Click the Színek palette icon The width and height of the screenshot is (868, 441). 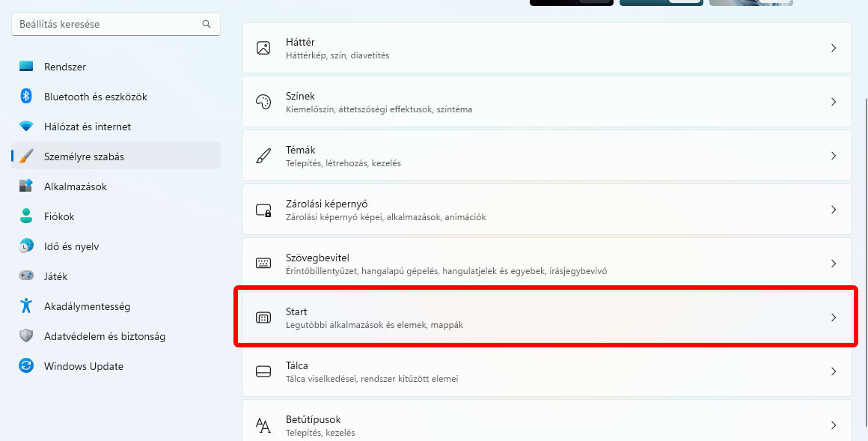263,102
